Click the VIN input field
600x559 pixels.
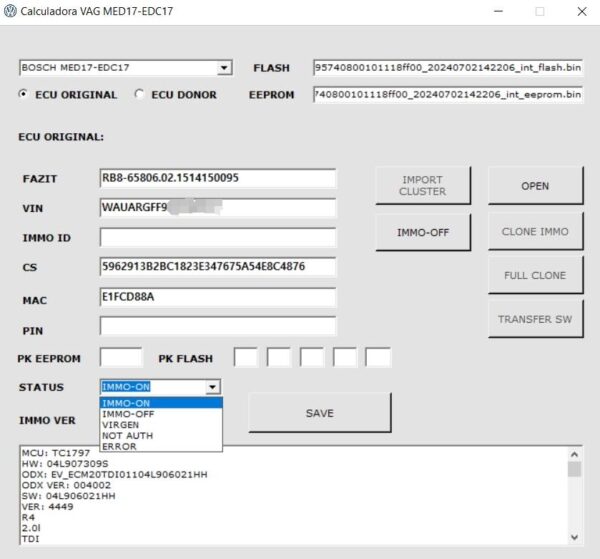pyautogui.click(x=218, y=207)
